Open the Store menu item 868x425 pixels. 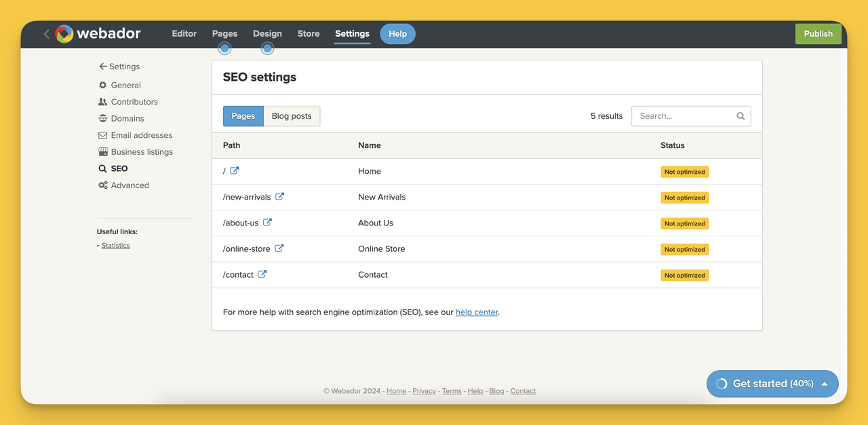(309, 33)
